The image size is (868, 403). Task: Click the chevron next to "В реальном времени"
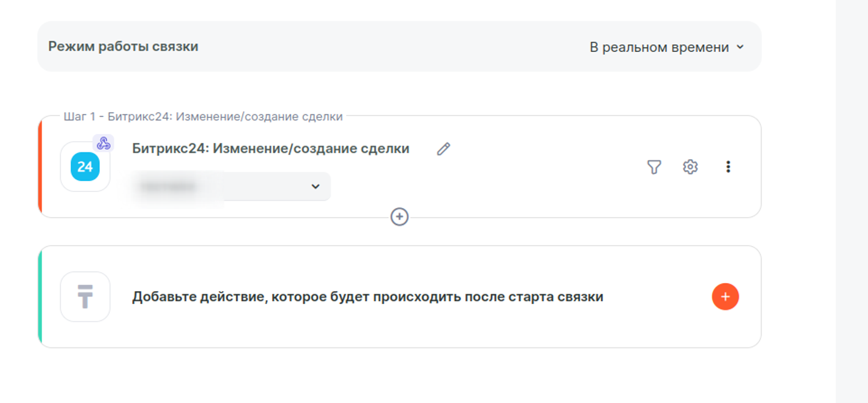(x=740, y=47)
